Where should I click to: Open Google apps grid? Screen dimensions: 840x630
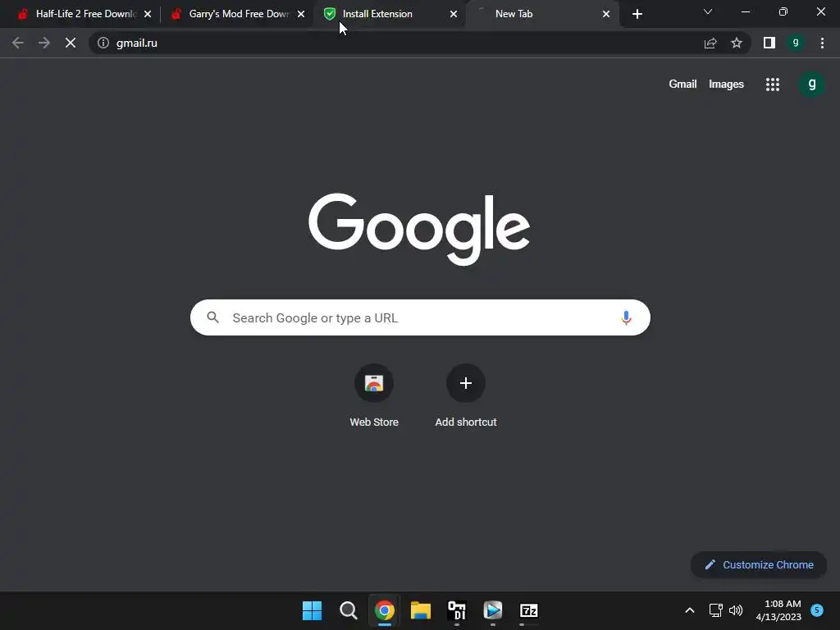(773, 84)
